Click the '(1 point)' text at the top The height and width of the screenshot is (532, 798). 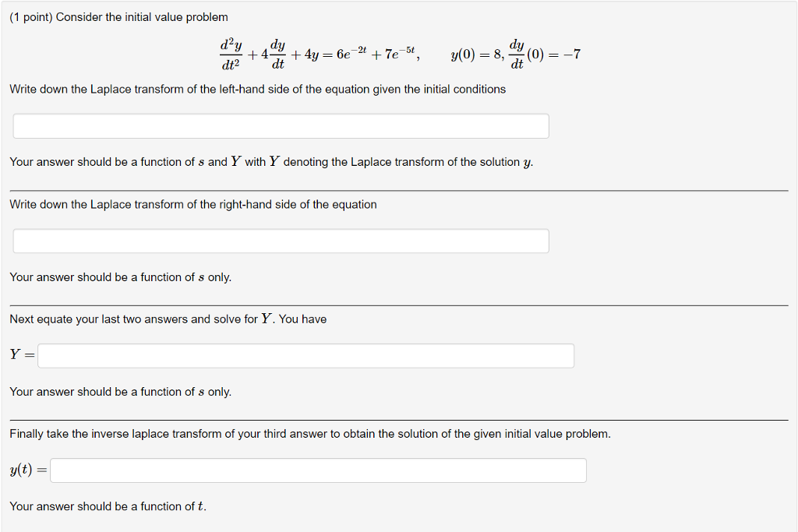(30, 16)
